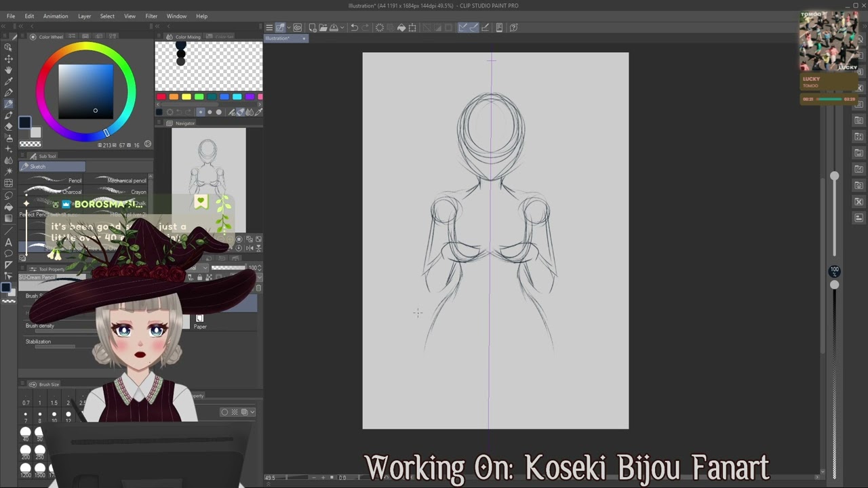Click the Open file folder icon
Image resolution: width=868 pixels, height=488 pixels.
[x=323, y=28]
